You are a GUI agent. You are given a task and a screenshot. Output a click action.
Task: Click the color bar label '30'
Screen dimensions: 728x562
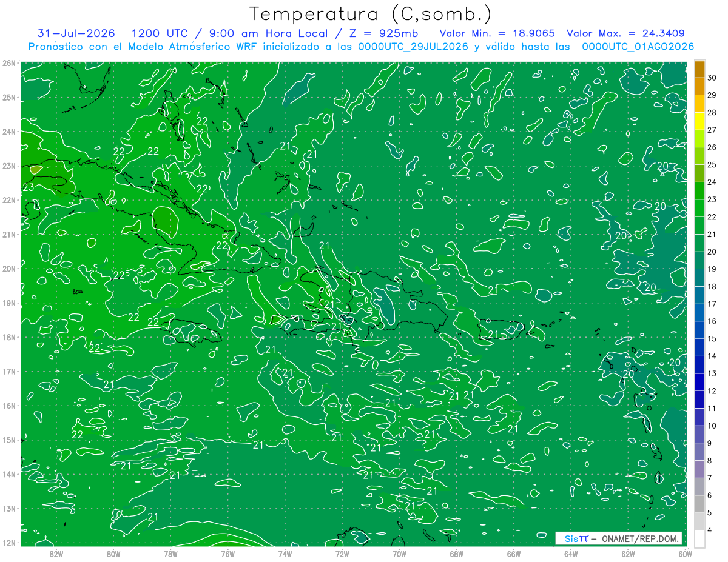coord(712,78)
